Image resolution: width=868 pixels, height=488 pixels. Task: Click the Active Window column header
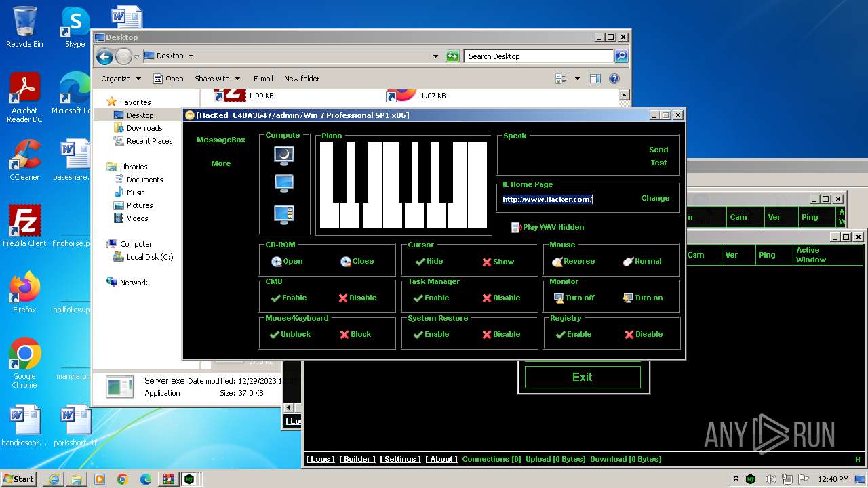point(829,255)
